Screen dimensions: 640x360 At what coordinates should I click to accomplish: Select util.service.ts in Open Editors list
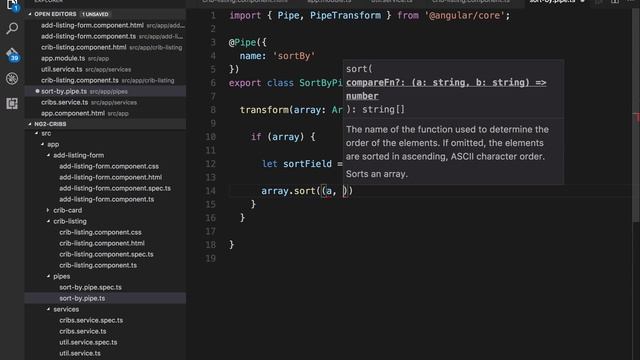pyautogui.click(x=105, y=69)
